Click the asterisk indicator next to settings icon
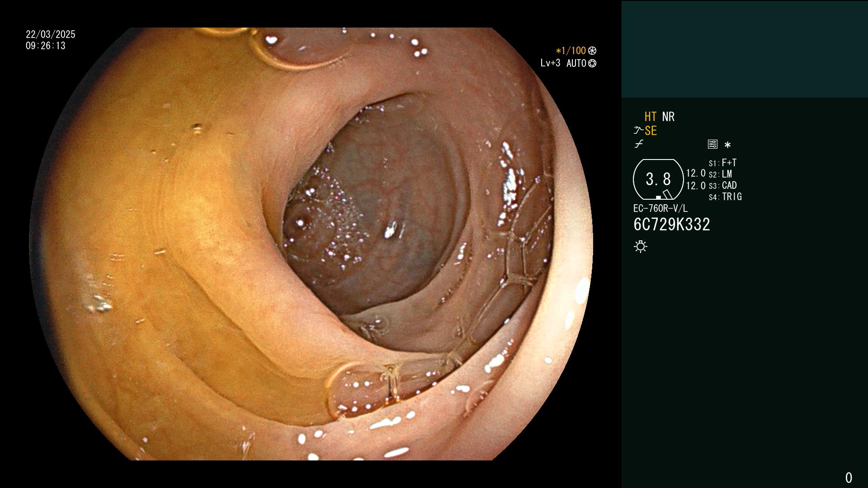Image resolution: width=868 pixels, height=488 pixels. (727, 145)
